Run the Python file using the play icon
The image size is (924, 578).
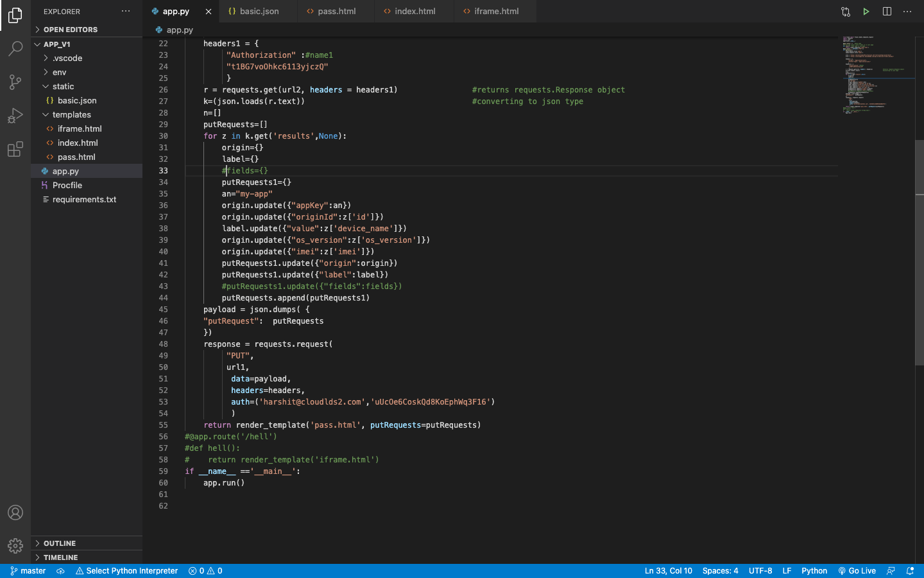(x=866, y=11)
